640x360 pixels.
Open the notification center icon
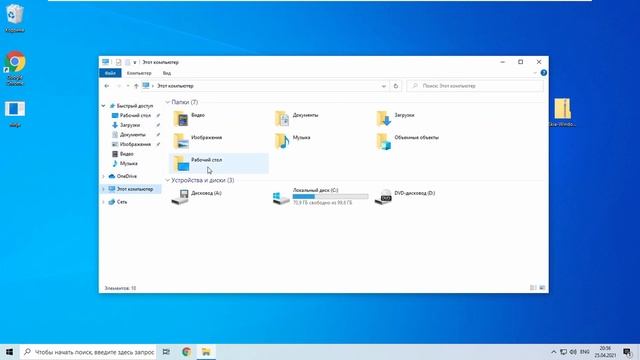pos(627,352)
